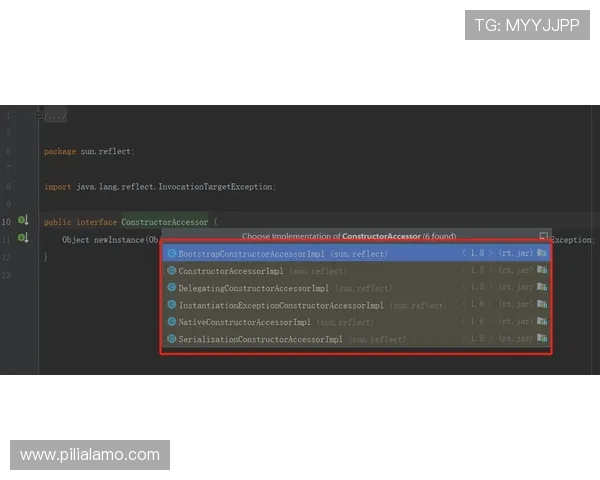The image size is (600, 480).
Task: Click class icon beside NativeConstructorAccessorImpl
Action: pos(172,322)
